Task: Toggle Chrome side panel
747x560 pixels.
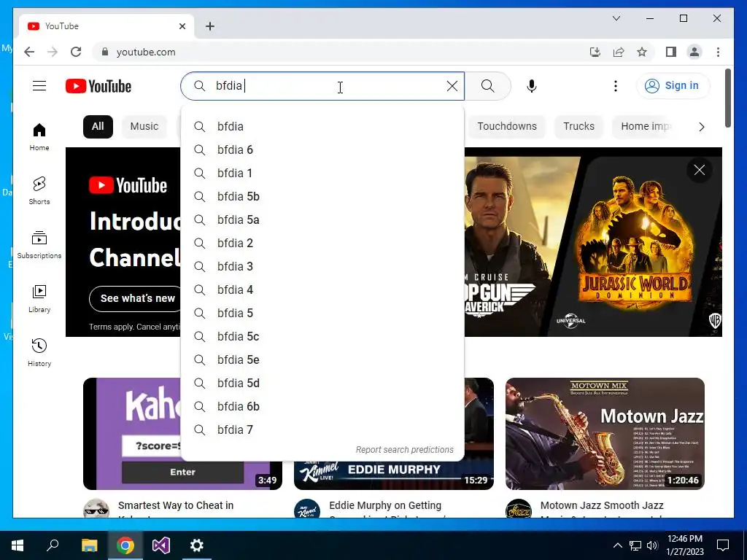Action: coord(671,52)
